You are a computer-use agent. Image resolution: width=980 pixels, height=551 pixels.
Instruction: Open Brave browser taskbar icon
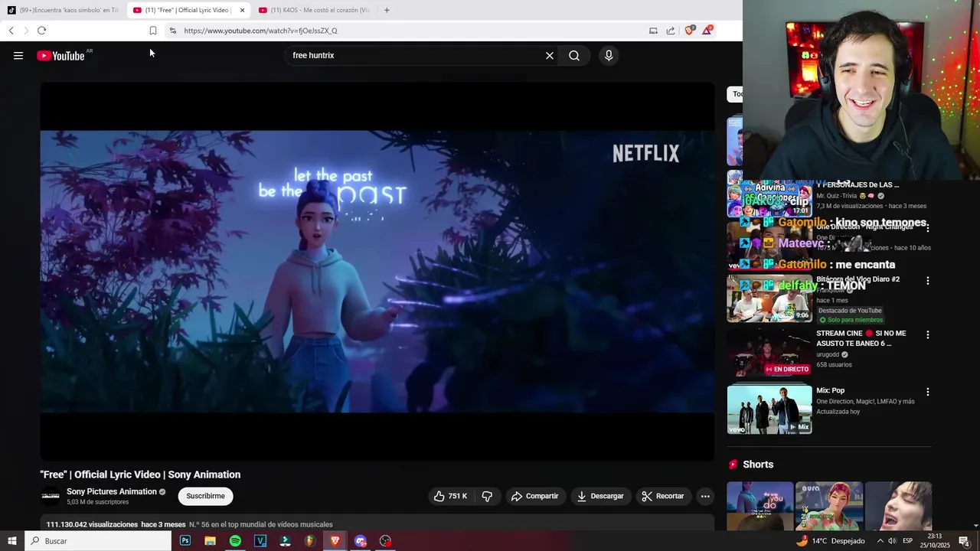335,541
